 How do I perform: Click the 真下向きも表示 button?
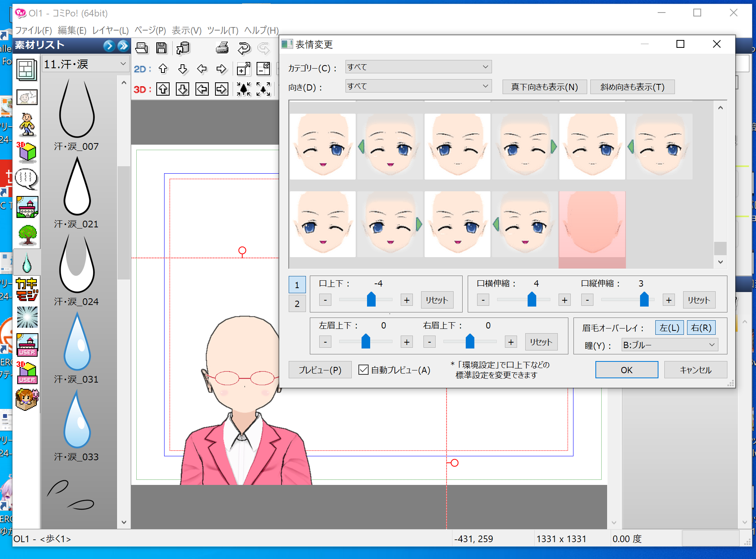click(x=544, y=87)
